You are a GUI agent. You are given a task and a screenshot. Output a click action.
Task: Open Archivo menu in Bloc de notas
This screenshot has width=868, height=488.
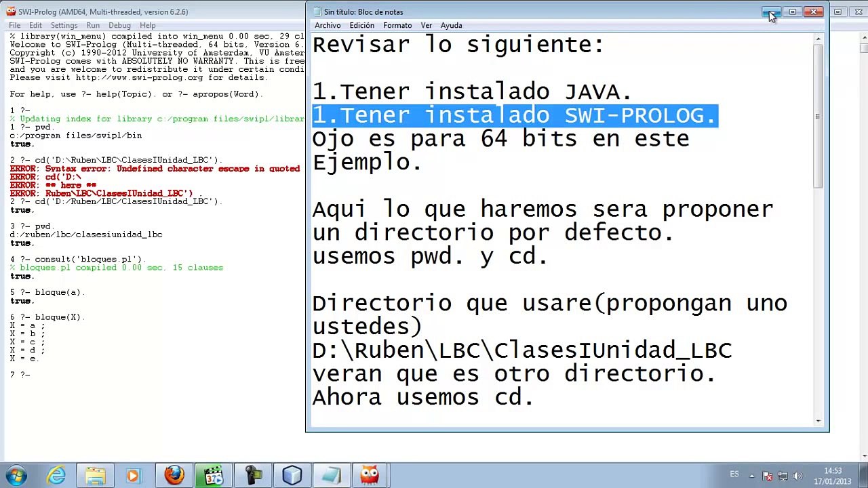[328, 26]
